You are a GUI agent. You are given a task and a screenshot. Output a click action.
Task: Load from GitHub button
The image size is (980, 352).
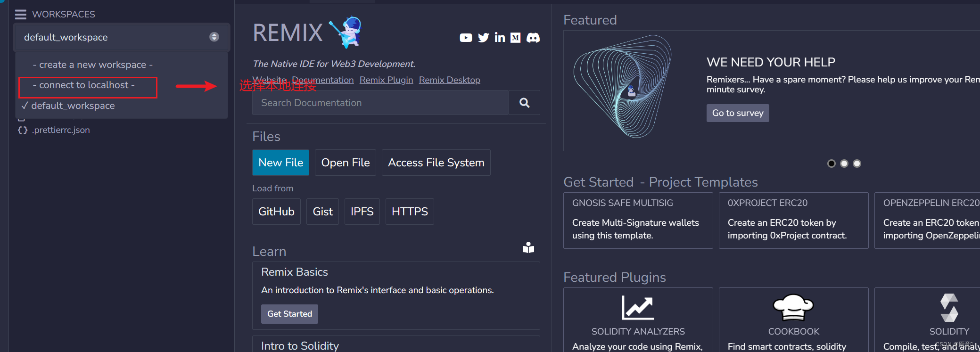(276, 212)
